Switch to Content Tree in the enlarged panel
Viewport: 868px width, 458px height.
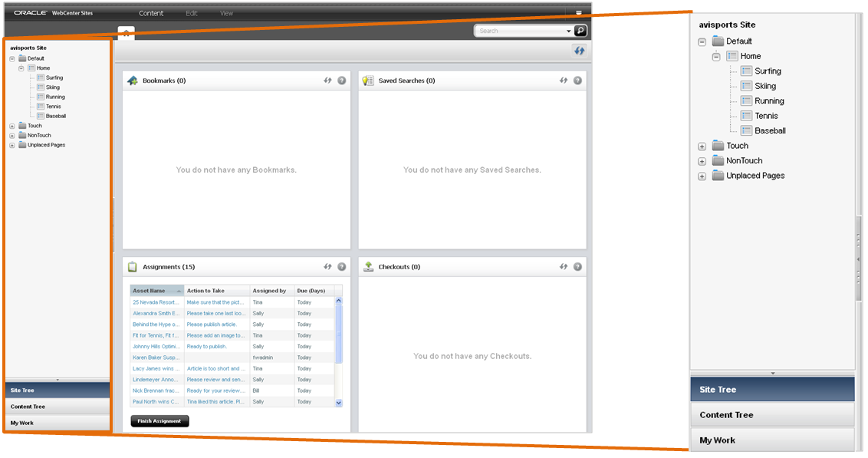[x=773, y=415]
